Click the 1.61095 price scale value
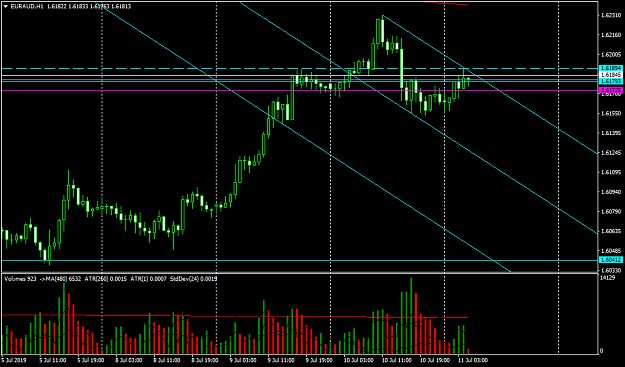The width and height of the screenshot is (625, 367). pyautogui.click(x=611, y=173)
